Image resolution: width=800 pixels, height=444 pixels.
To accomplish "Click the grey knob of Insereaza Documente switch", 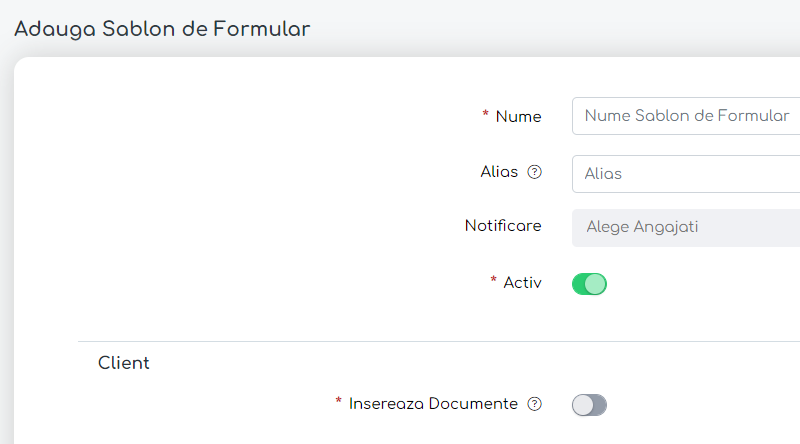I will tap(582, 405).
